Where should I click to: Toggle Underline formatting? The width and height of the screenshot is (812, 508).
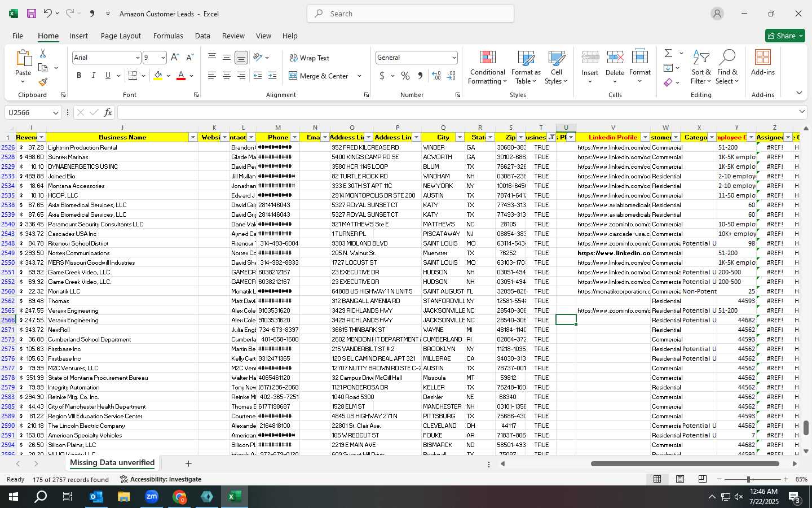pos(108,76)
